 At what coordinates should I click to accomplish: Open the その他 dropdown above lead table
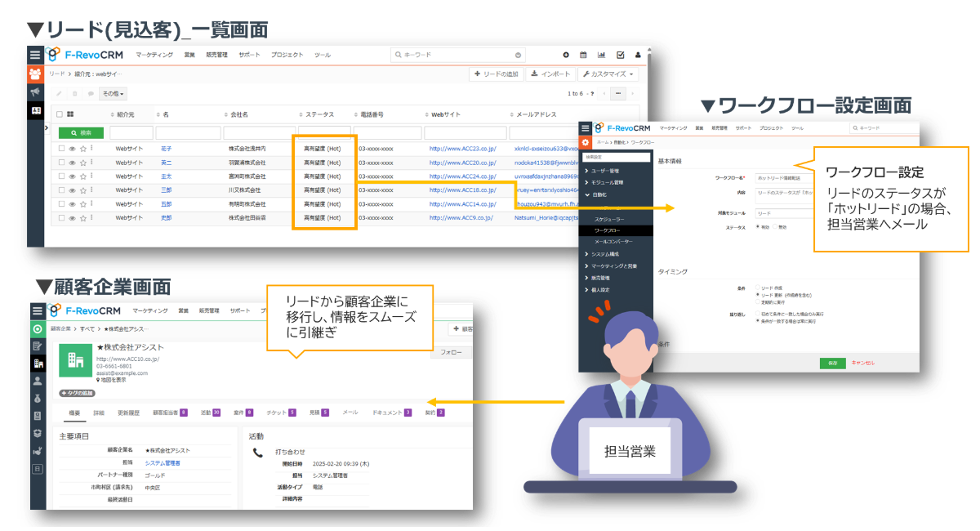pyautogui.click(x=113, y=94)
